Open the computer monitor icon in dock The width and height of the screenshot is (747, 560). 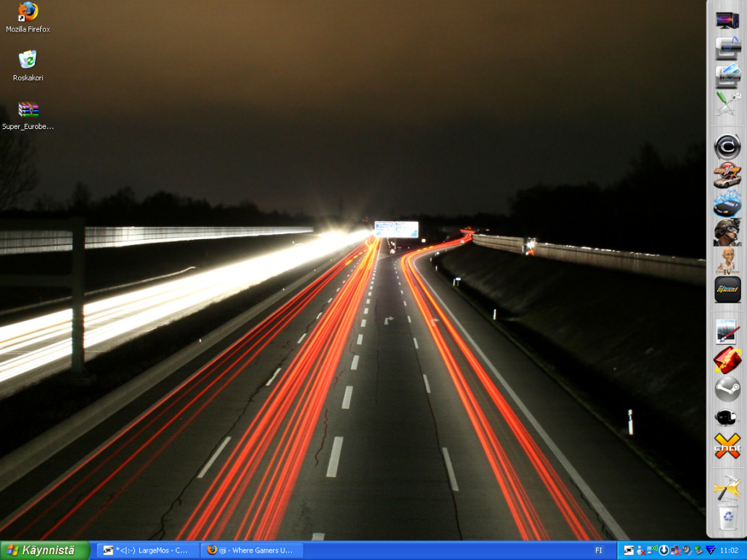(727, 20)
